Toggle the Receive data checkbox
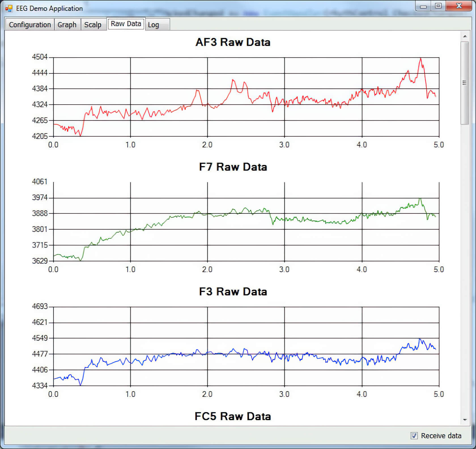 414,436
